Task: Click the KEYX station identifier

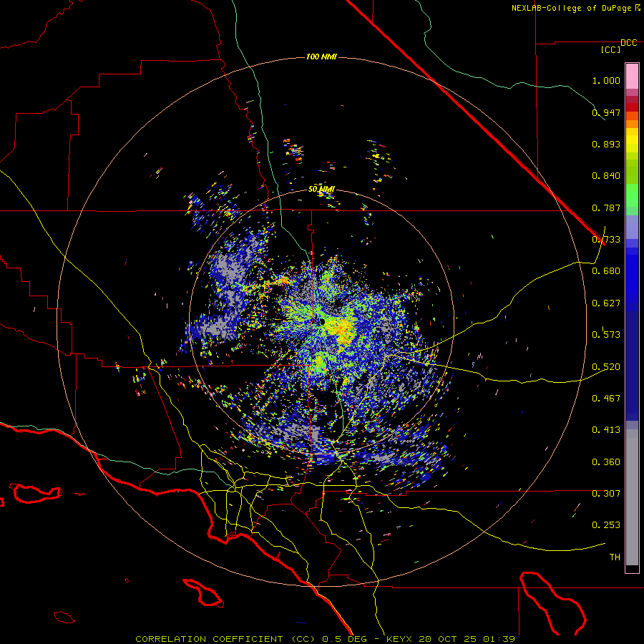Action: [x=401, y=639]
